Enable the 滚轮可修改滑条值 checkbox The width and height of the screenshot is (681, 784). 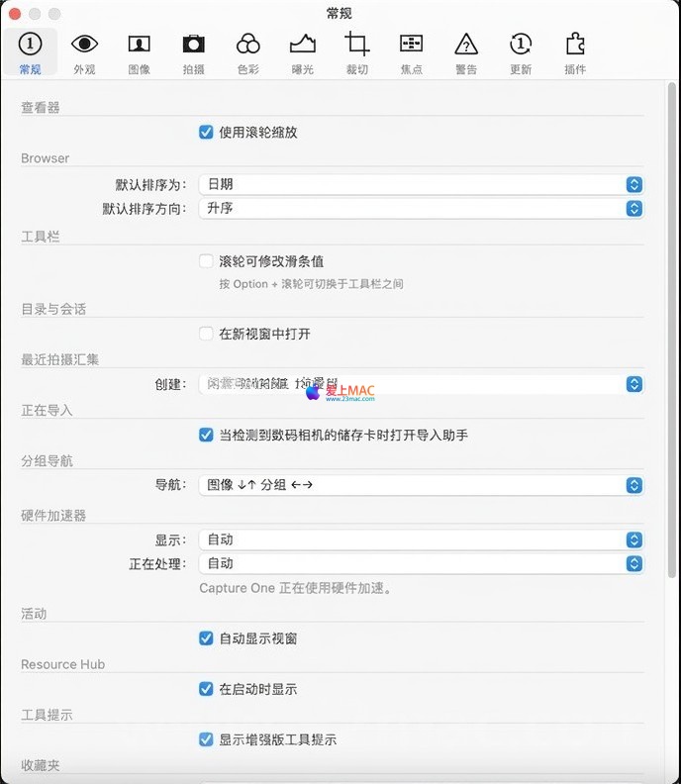click(206, 261)
